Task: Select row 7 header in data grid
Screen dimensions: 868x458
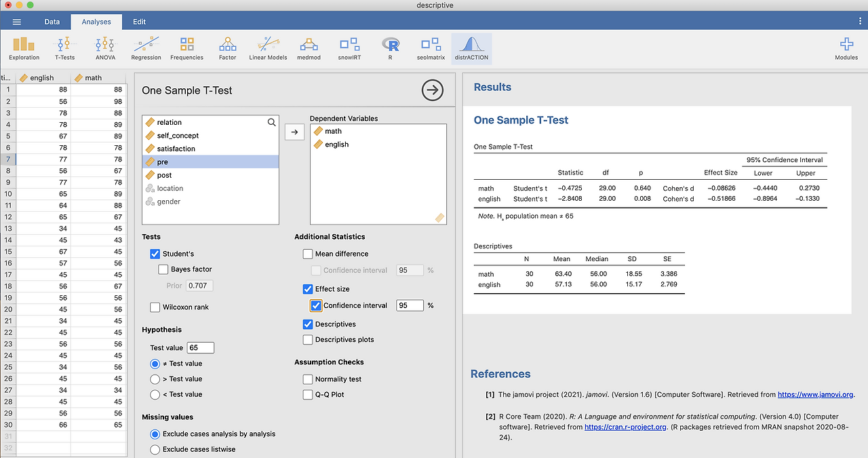Action: click(7, 159)
